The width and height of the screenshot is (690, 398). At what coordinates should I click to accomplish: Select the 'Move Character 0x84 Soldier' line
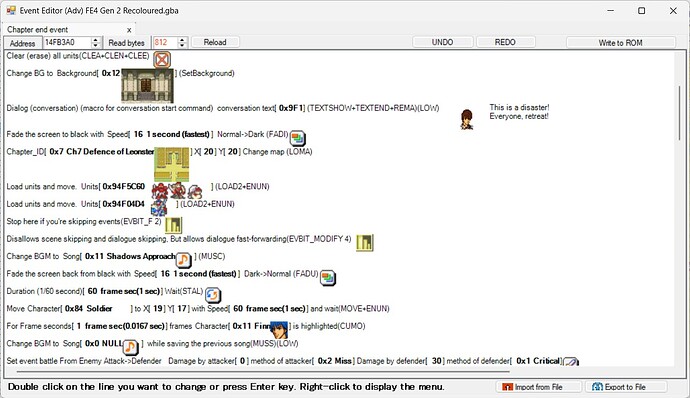(x=198, y=308)
